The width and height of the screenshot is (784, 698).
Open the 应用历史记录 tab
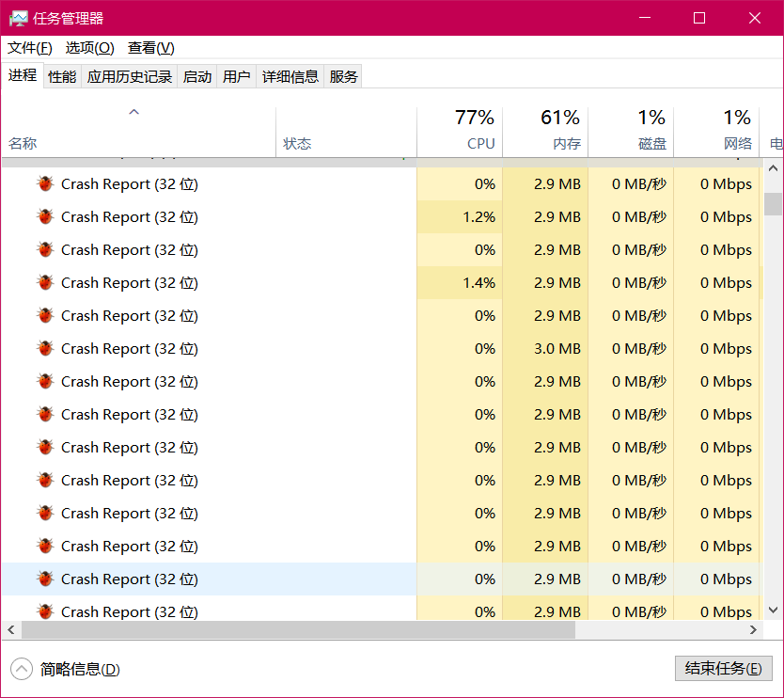(130, 76)
